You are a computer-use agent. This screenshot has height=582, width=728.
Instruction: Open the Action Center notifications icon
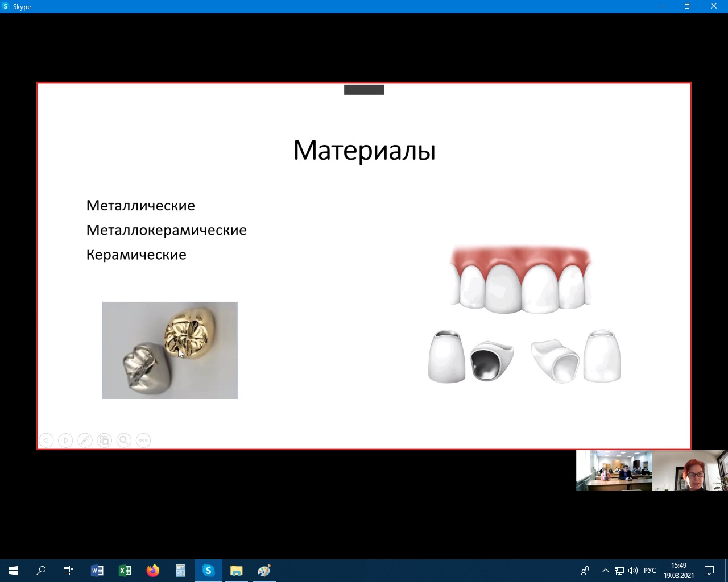coord(709,571)
